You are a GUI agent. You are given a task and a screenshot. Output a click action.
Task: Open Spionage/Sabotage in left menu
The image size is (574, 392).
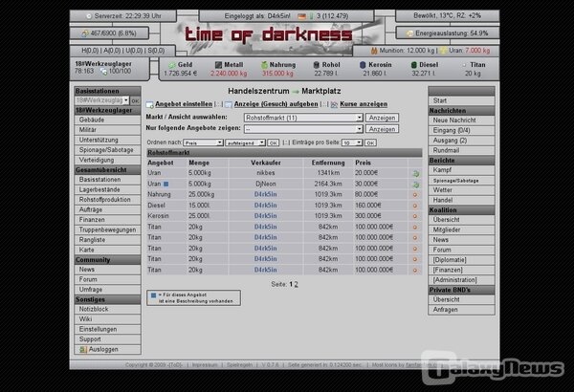(x=107, y=150)
